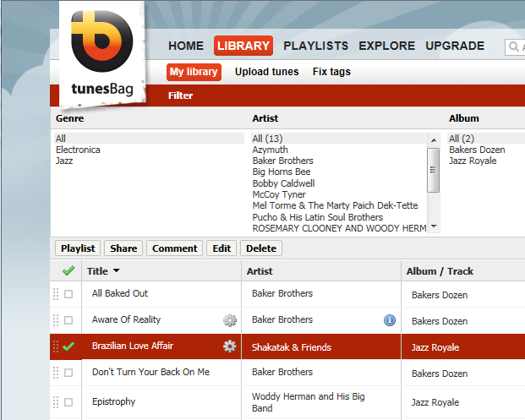Click Jazz Royale album in Epistrophy row

(435, 402)
